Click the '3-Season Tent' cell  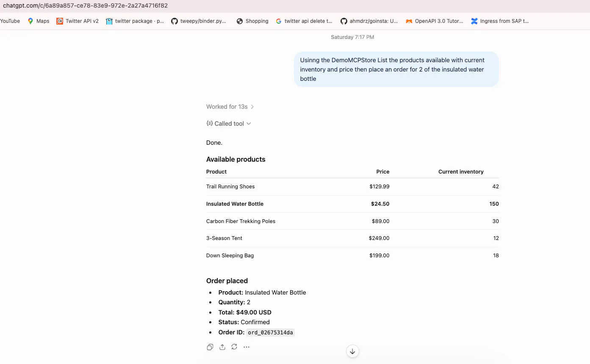click(x=224, y=238)
